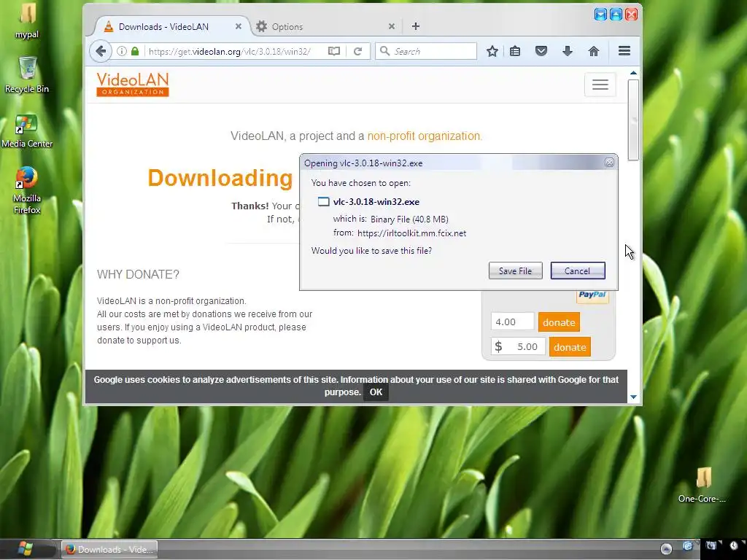Image resolution: width=747 pixels, height=560 pixels.
Task: Open the Windows Start button
Action: coord(26,549)
